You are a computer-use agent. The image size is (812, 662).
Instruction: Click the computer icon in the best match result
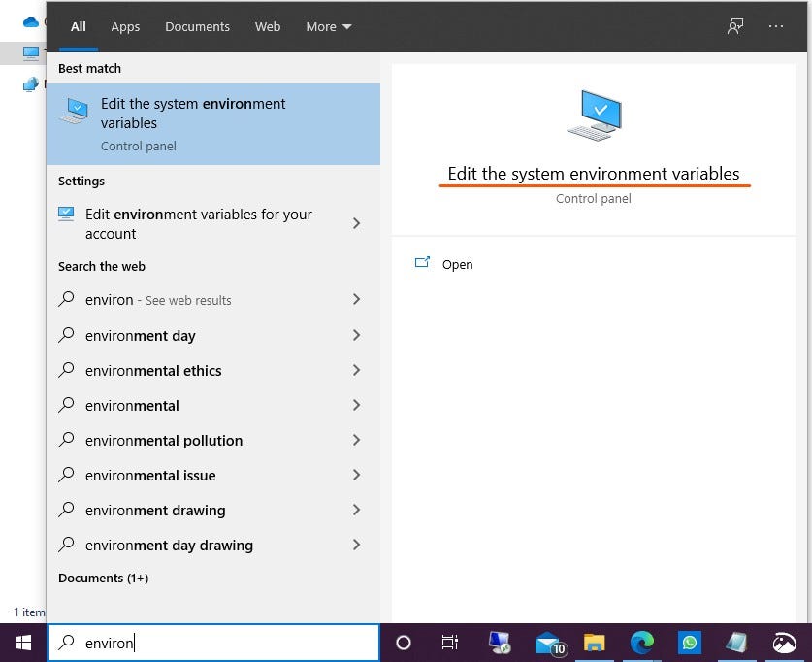[x=75, y=111]
